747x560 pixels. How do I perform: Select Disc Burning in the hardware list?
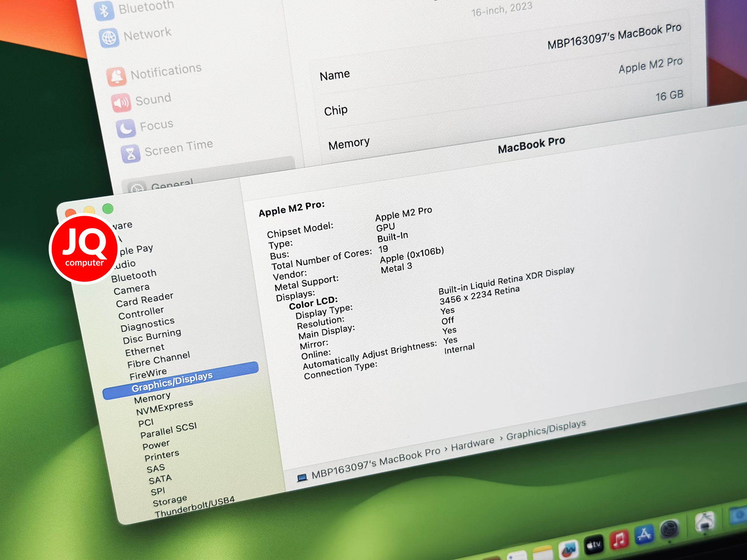pyautogui.click(x=152, y=336)
